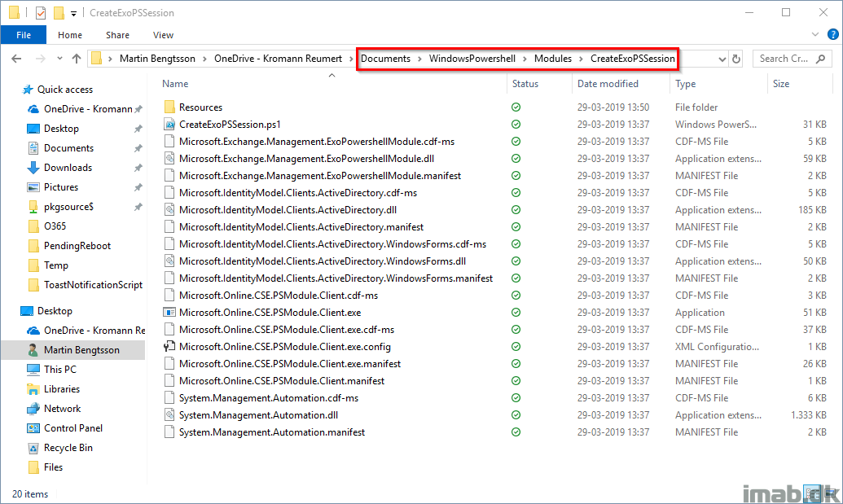Open Libraries in navigation pane

[62, 389]
